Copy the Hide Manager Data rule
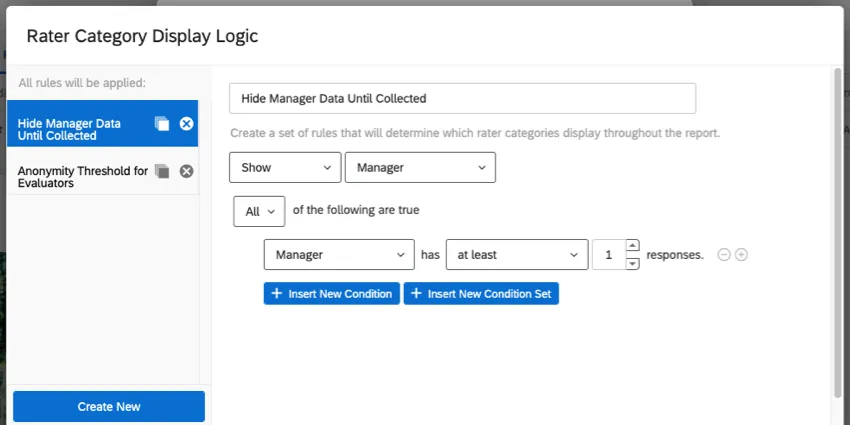The image size is (850, 425). [162, 124]
